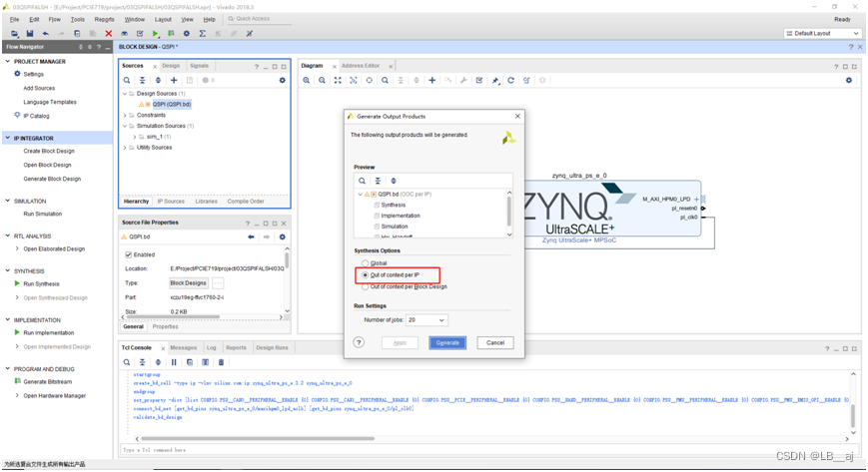Open the Flow menu
868x472 pixels.
coord(54,19)
